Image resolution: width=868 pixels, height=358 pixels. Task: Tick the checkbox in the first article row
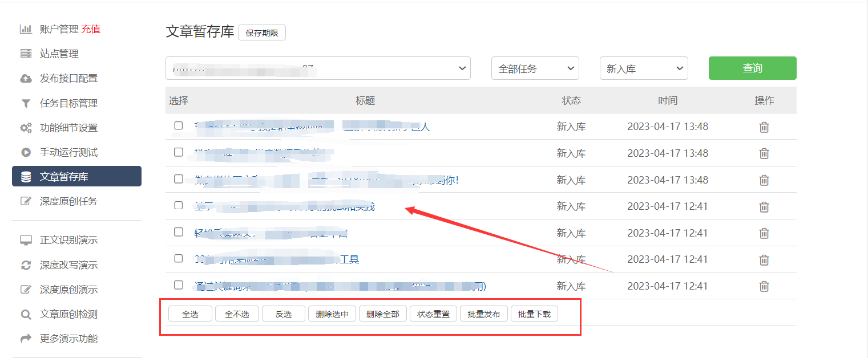[179, 125]
